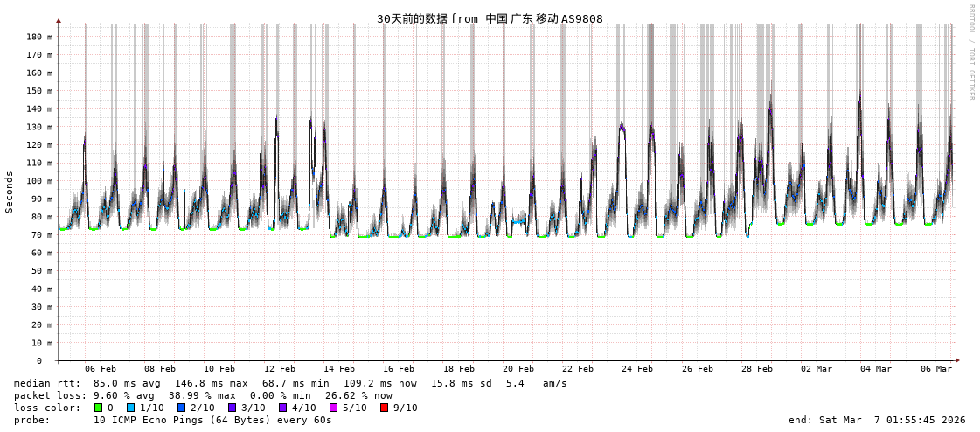
Task: Click the 02 Mar date label
Action: [817, 369]
